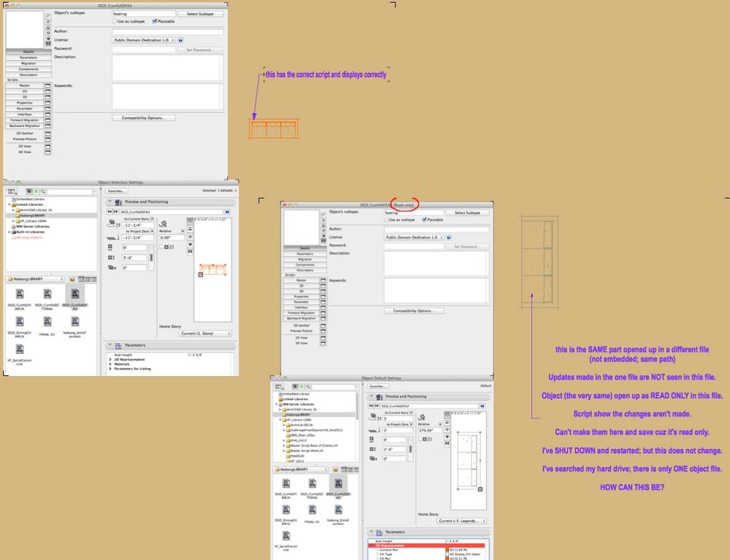Open Master script window icon in editable object editor
Viewport: 730px width, 560px height.
48,85
